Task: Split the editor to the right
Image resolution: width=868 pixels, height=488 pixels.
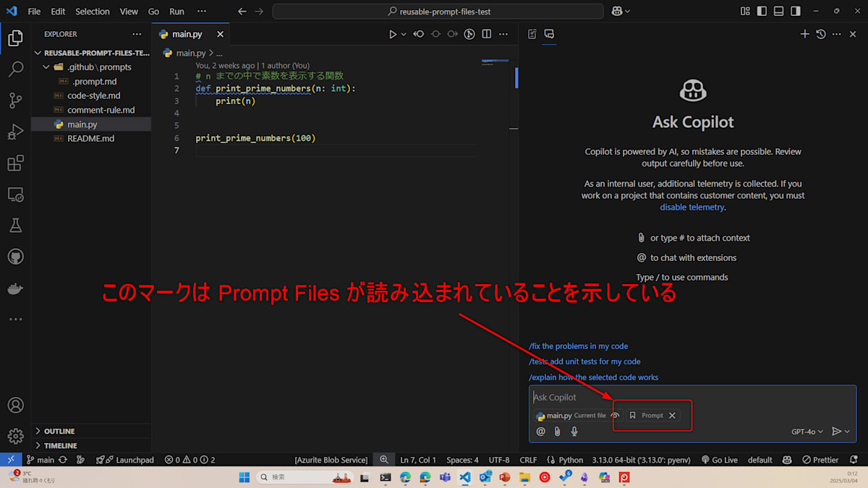Action: click(487, 34)
